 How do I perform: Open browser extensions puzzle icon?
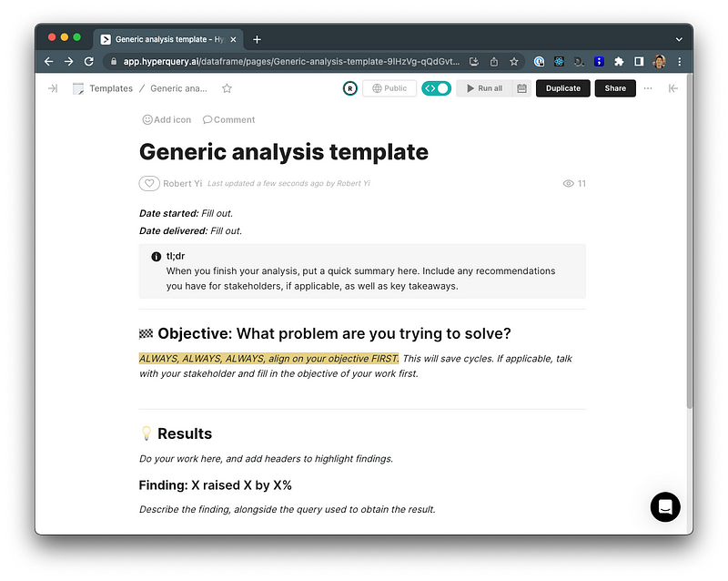[x=619, y=62]
